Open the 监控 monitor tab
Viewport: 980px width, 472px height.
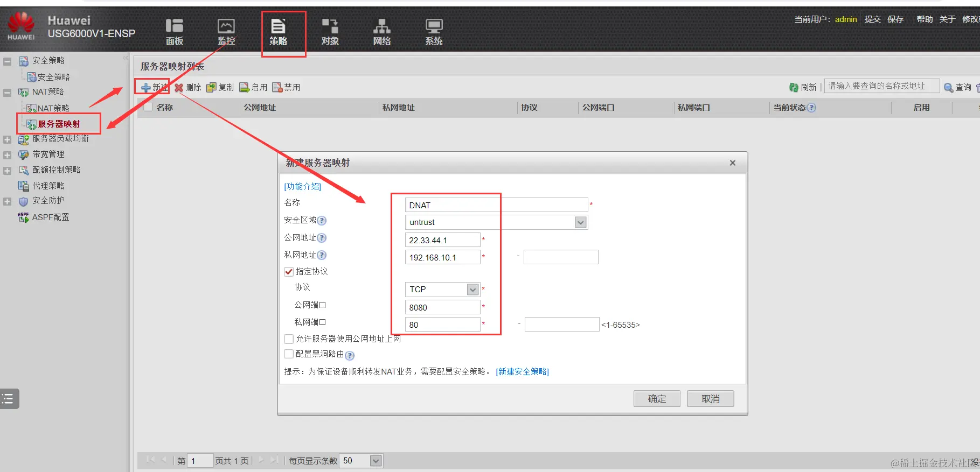click(226, 31)
